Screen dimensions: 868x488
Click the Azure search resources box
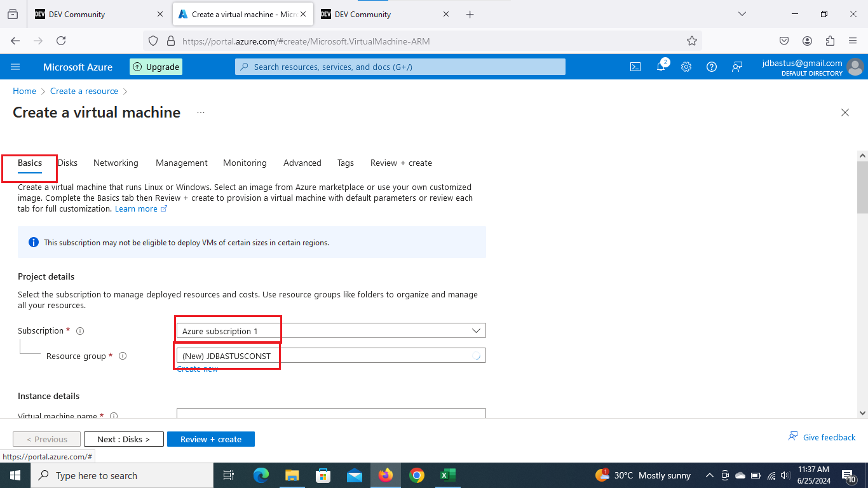point(400,67)
